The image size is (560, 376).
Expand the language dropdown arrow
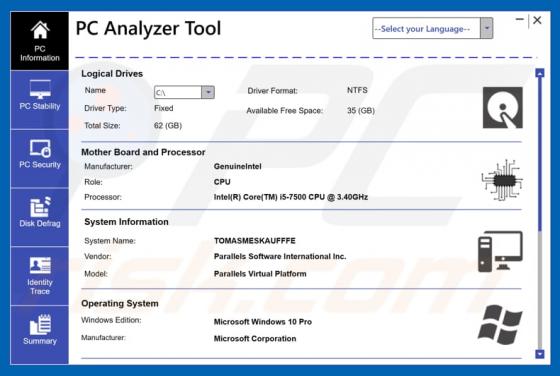pyautogui.click(x=486, y=28)
